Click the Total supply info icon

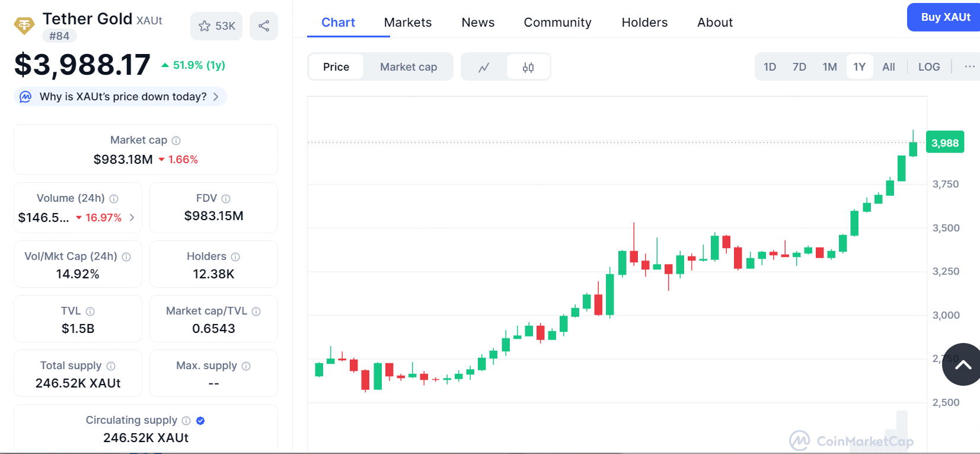coord(111,366)
